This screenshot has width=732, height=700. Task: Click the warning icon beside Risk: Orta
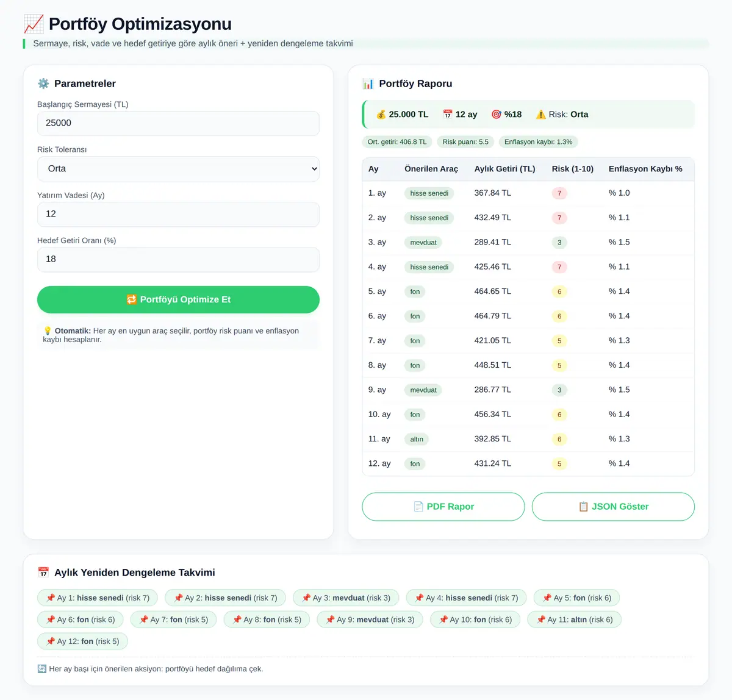[x=540, y=114]
